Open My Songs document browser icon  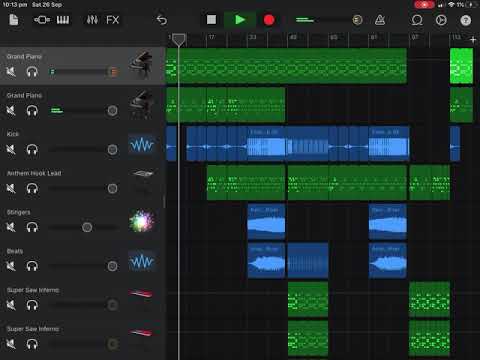tap(14, 20)
